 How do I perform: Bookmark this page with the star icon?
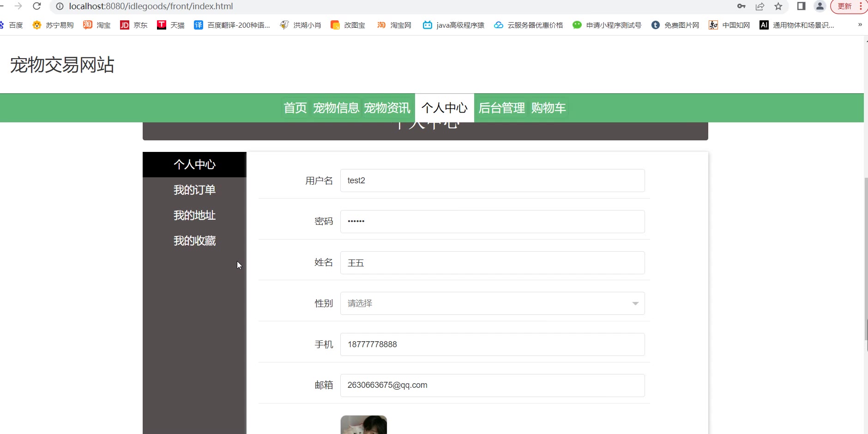point(778,6)
